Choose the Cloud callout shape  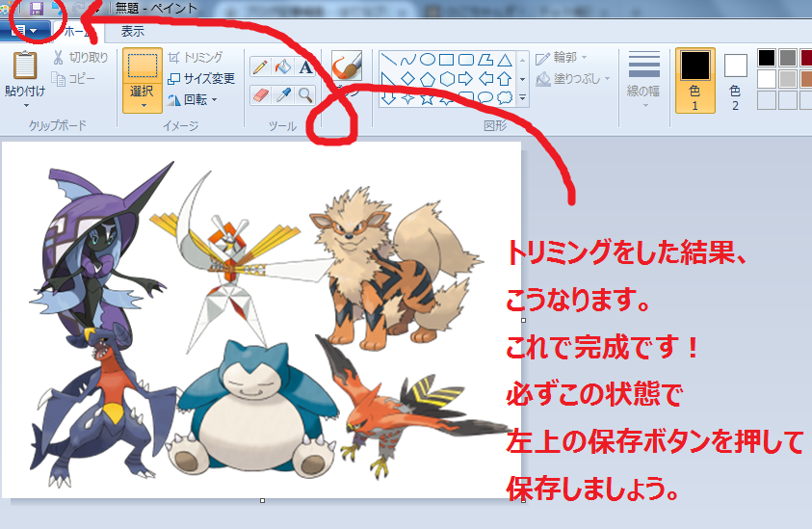tap(505, 98)
